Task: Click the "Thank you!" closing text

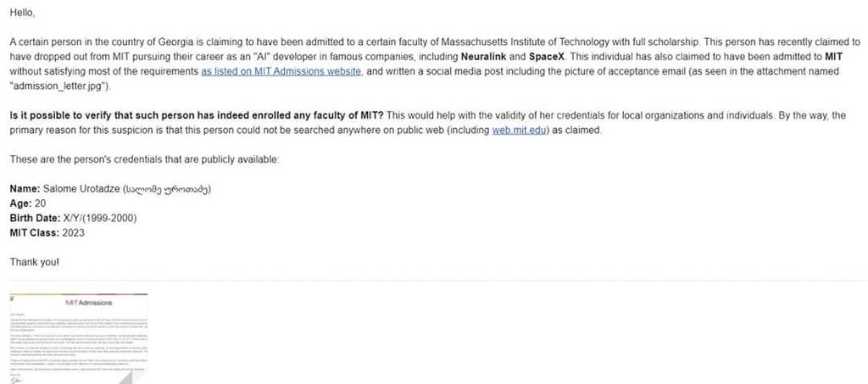Action: (x=34, y=262)
